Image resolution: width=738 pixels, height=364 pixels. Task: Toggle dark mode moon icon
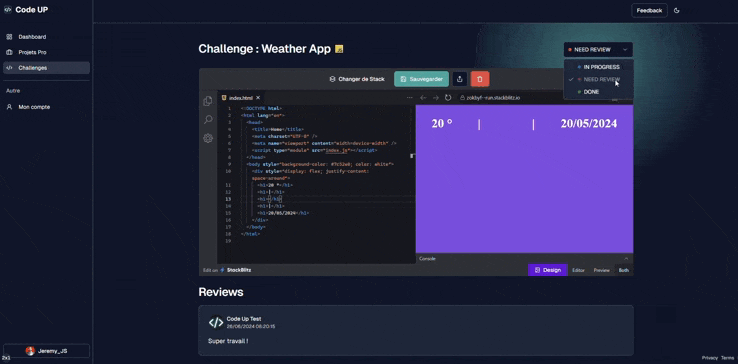point(676,10)
